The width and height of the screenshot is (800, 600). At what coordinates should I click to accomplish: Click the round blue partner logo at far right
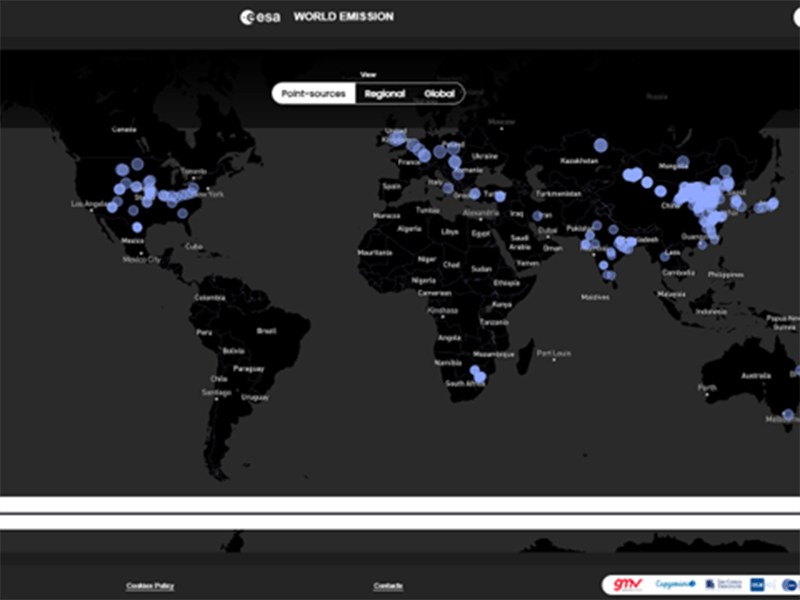pos(788,584)
